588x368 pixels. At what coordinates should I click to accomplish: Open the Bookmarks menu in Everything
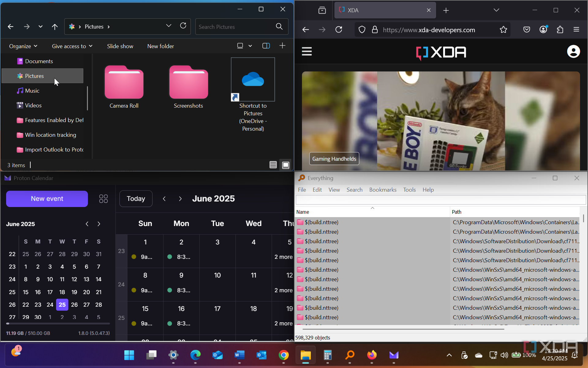click(383, 190)
